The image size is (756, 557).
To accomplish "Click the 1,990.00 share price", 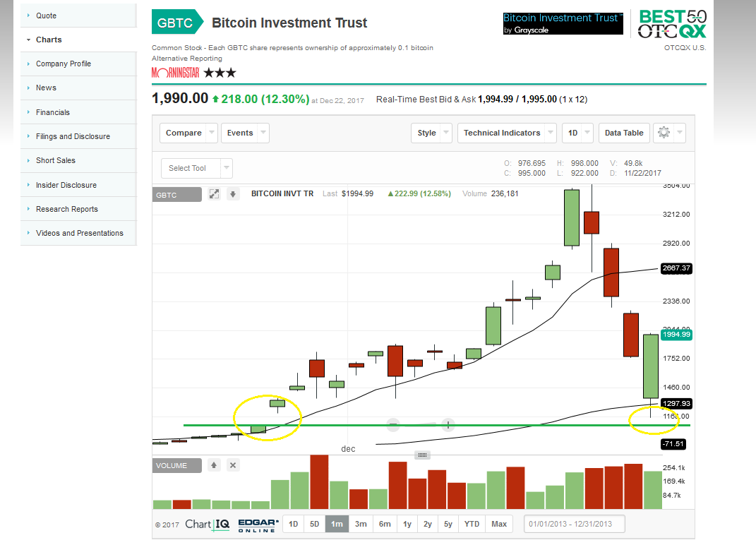I will (x=180, y=98).
